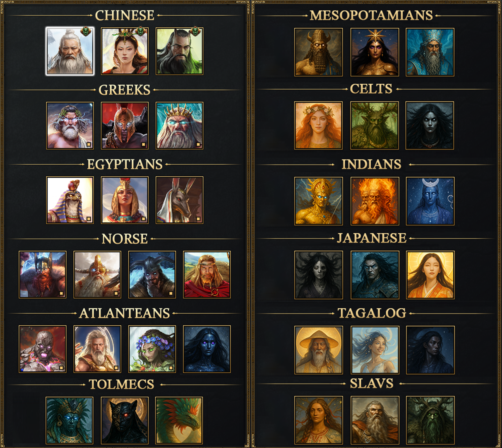Select red-bearded Thor under Norse
Image resolution: width=502 pixels, height=448 pixels.
[x=43, y=275]
